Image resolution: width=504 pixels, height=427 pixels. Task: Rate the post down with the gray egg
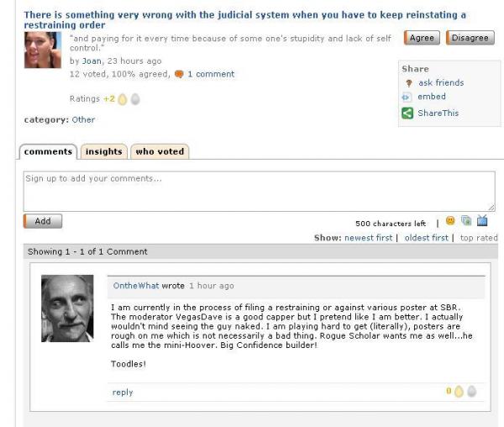click(x=134, y=99)
